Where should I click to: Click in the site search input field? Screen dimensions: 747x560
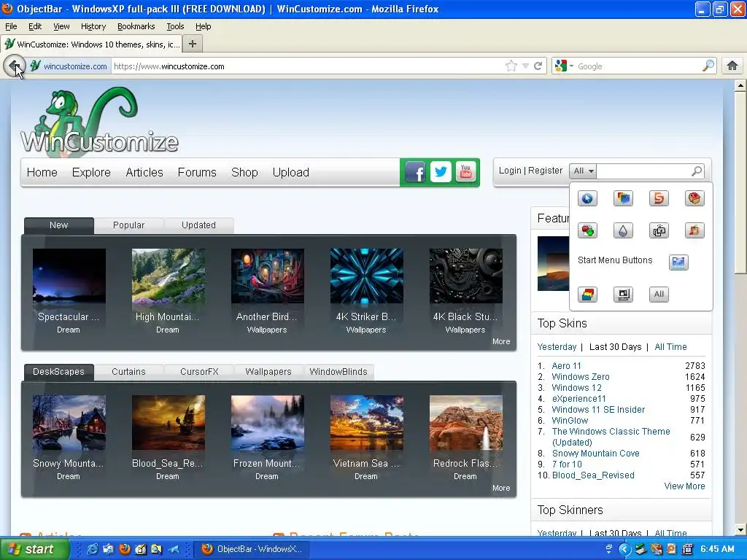click(x=643, y=171)
